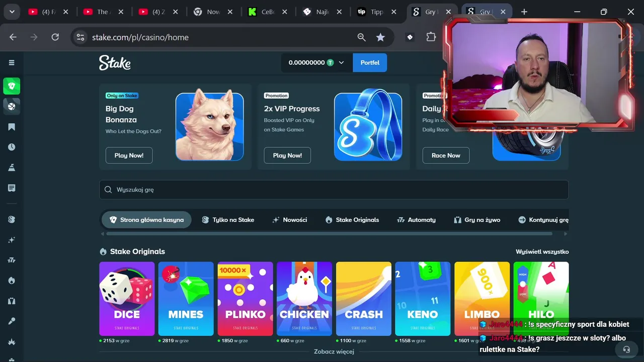View site information icon left of the URL
This screenshot has height=362, width=644.
(x=80, y=37)
